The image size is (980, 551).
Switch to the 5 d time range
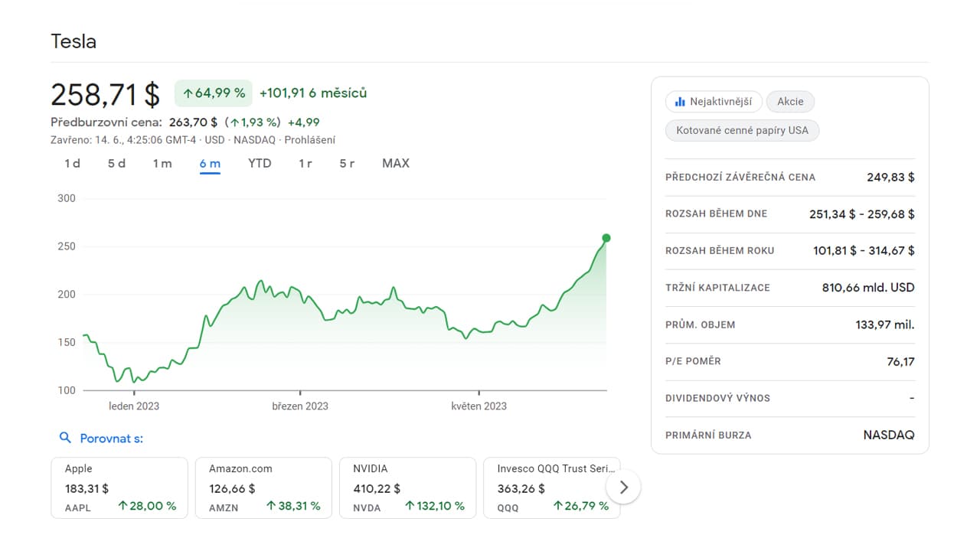[x=116, y=163]
